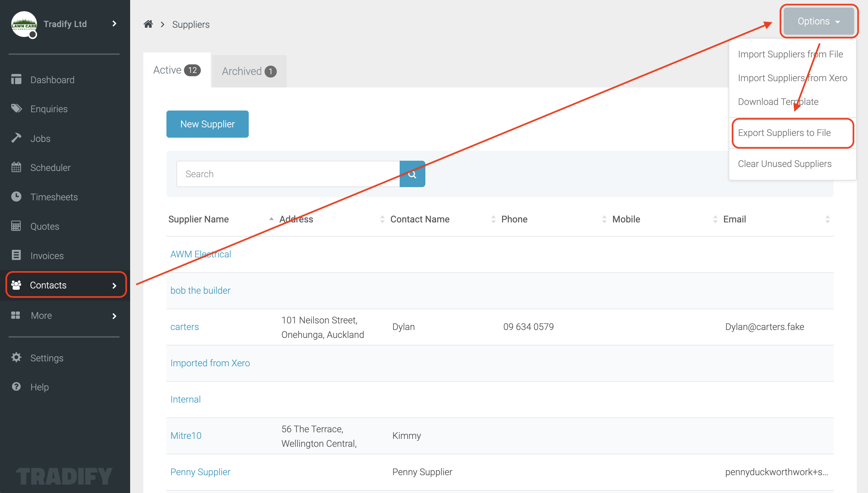Open Invoices via the document icon
Viewport: 868px width, 493px height.
tap(16, 255)
